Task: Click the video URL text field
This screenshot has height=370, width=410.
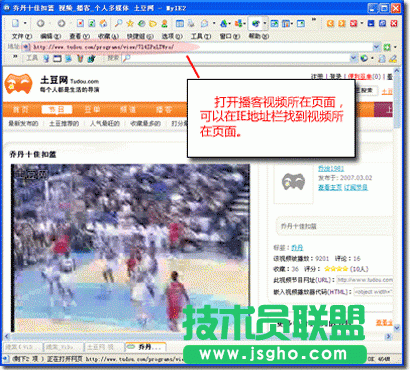Action: tap(365, 280)
